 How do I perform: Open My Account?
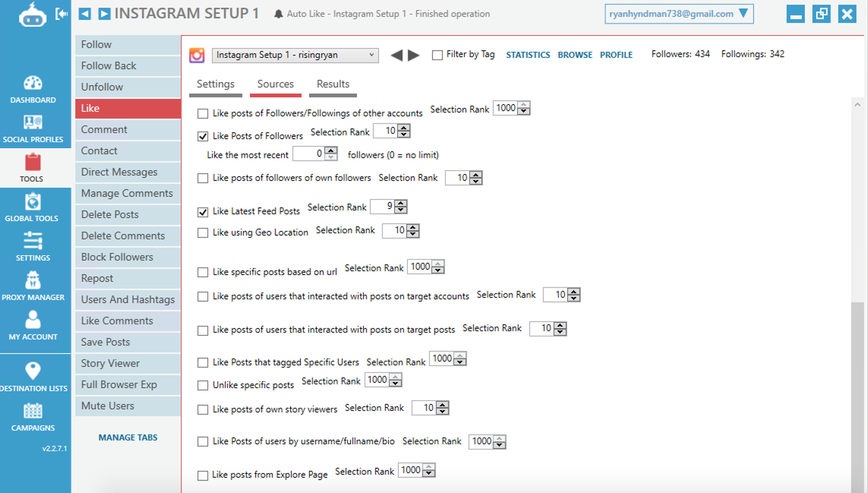pos(33,326)
